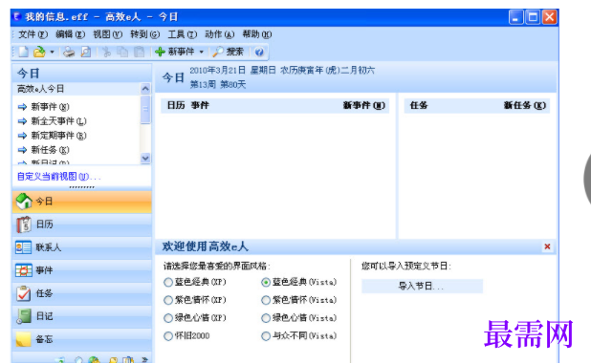
Task: Open the 动作(A) menu
Action: click(x=219, y=34)
